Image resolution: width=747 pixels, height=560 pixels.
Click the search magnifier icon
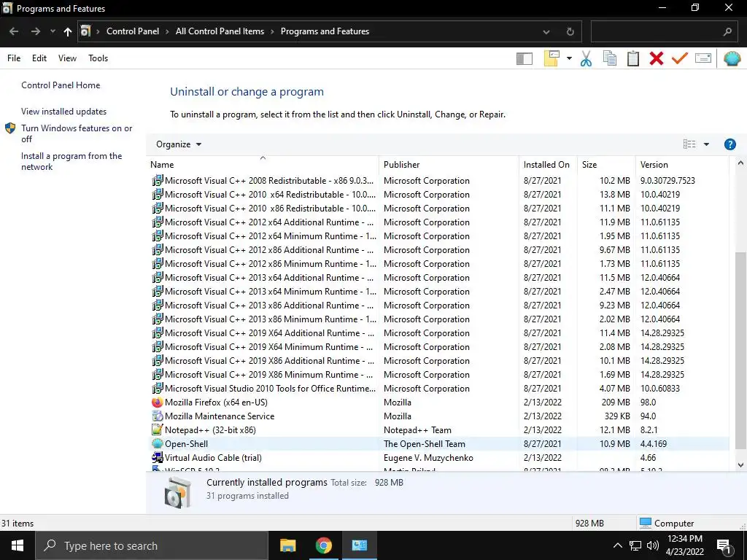click(x=727, y=32)
